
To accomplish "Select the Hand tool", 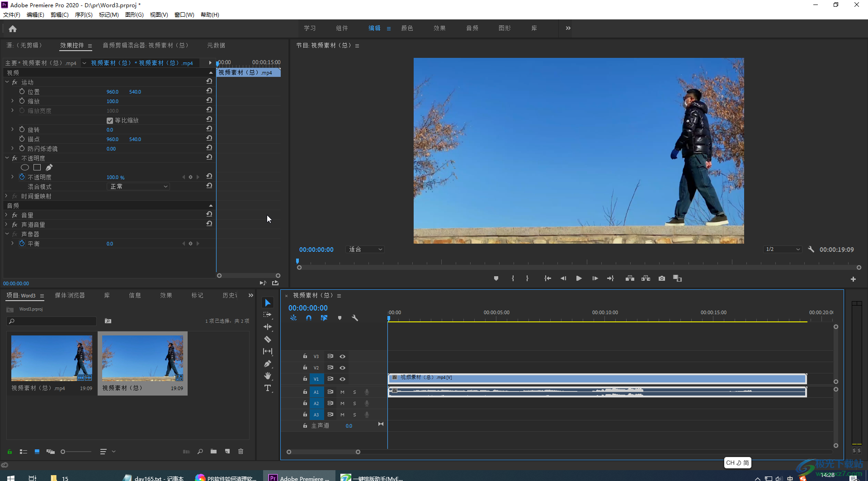I will coord(268,376).
